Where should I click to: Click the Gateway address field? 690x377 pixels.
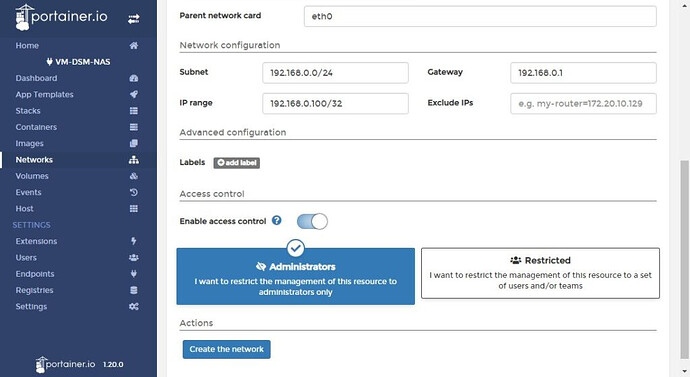click(583, 73)
